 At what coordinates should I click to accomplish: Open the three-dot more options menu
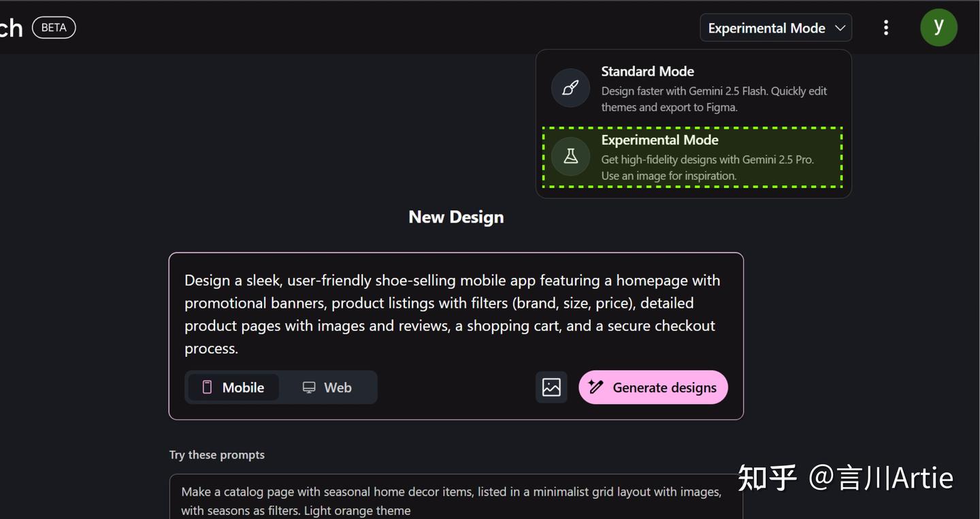point(885,28)
